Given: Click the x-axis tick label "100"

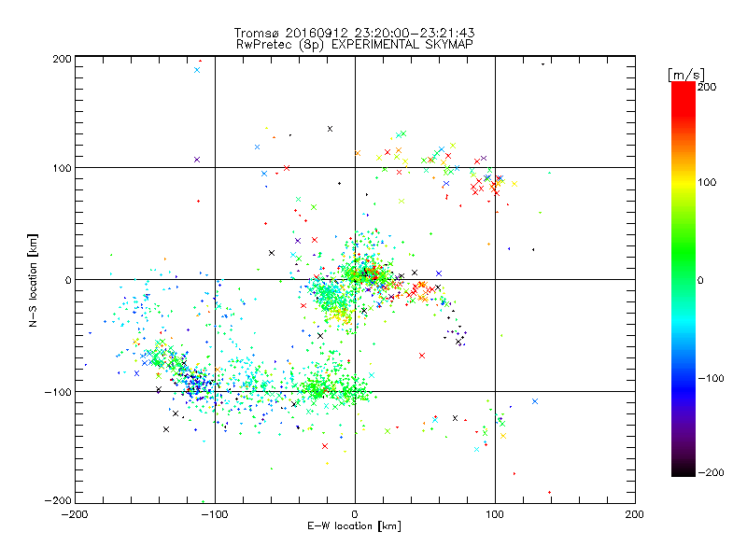Looking at the screenshot, I should tap(495, 514).
